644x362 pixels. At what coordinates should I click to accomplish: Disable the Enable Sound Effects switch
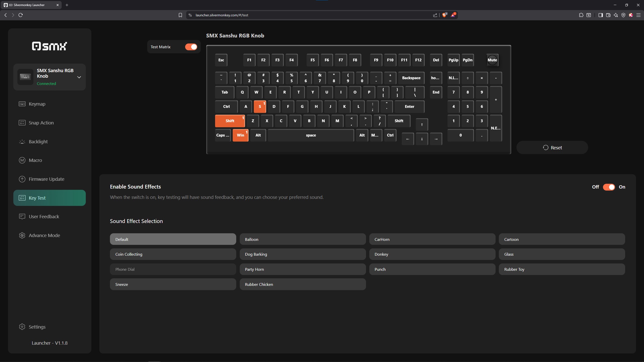coord(609,187)
